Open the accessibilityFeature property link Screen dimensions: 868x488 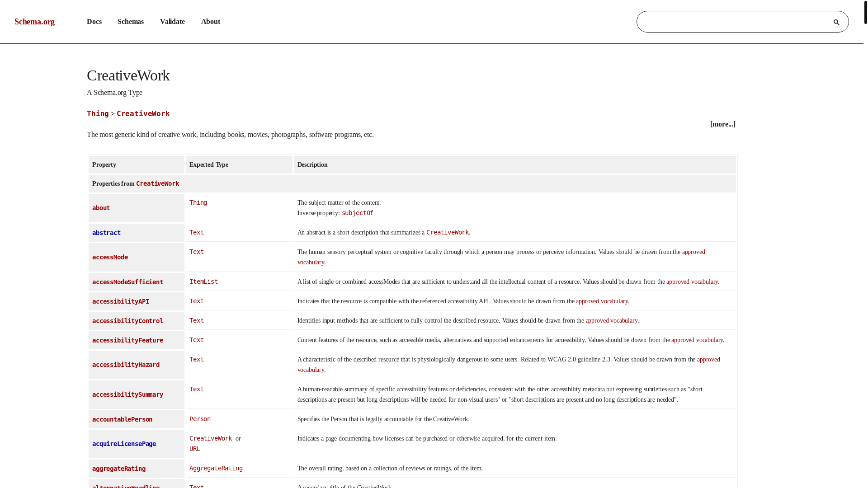click(127, 340)
